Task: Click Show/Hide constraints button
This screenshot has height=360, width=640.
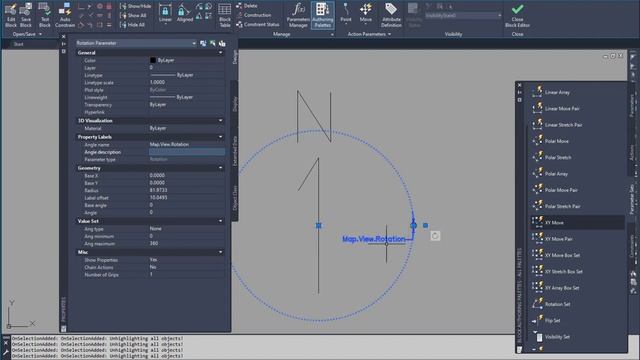Action: coord(136,6)
